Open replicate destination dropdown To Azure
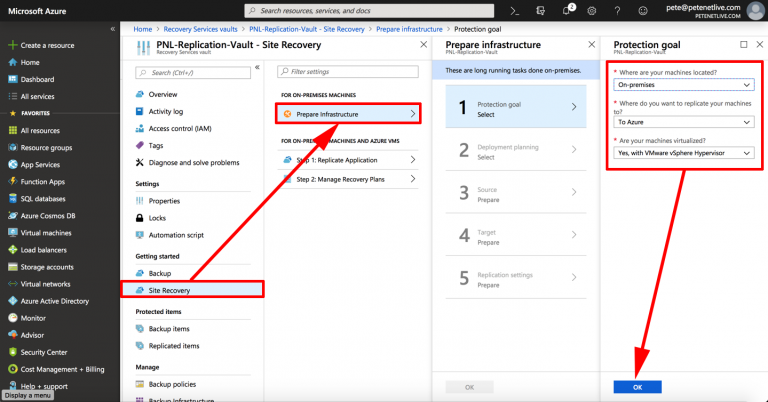Screen dimensions: 768x402 pyautogui.click(x=684, y=122)
